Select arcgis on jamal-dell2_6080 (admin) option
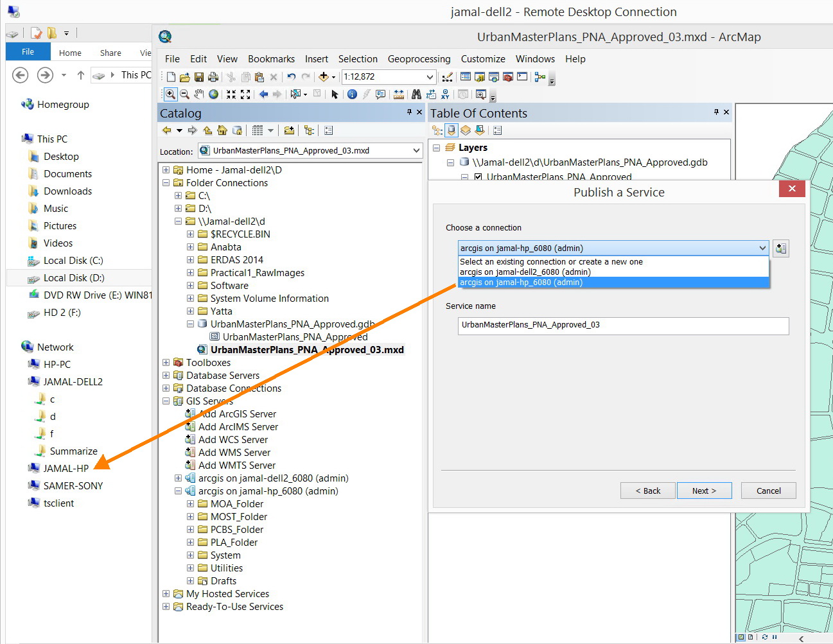 pyautogui.click(x=613, y=272)
